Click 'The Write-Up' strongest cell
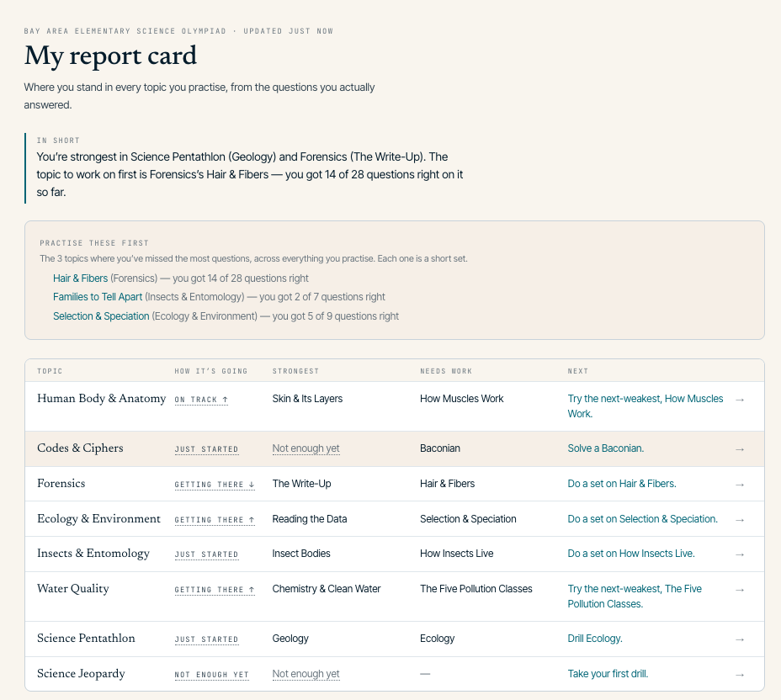The height and width of the screenshot is (700, 781). [301, 484]
